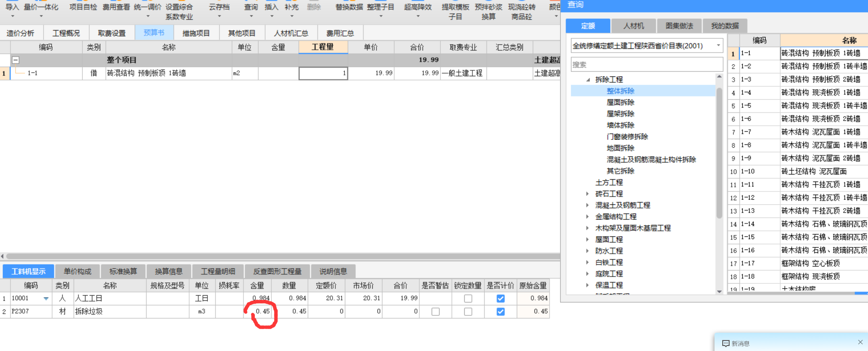This screenshot has width=868, height=351.
Task: Expand the 金属结构工程 node arrow
Action: coord(587,217)
